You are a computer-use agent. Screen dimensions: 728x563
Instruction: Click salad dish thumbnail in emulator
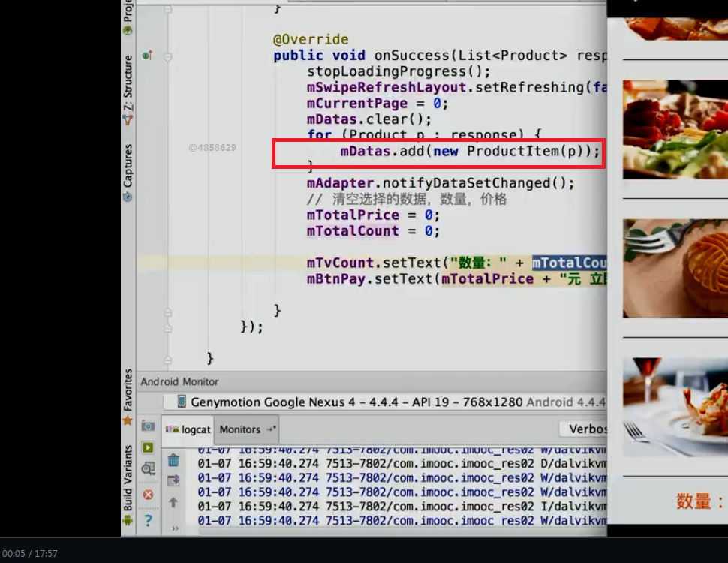point(675,130)
